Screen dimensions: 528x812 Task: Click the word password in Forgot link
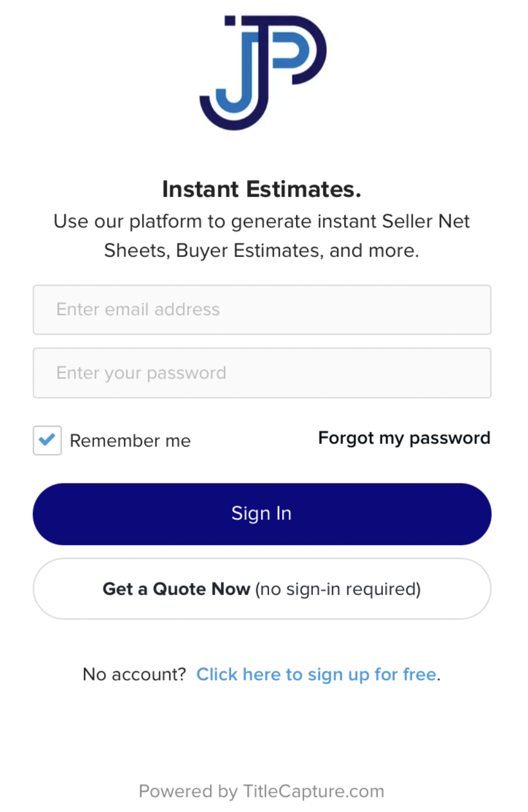point(450,438)
